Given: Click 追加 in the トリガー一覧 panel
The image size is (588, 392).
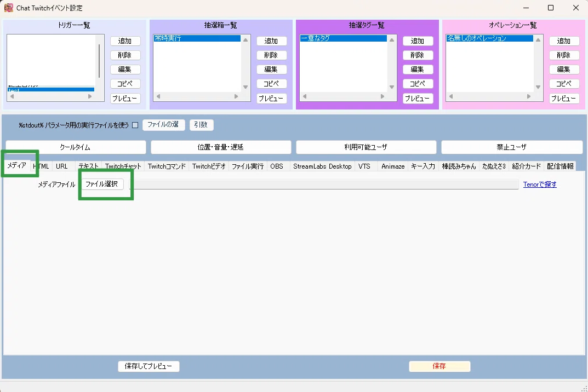Looking at the screenshot, I should [x=125, y=41].
